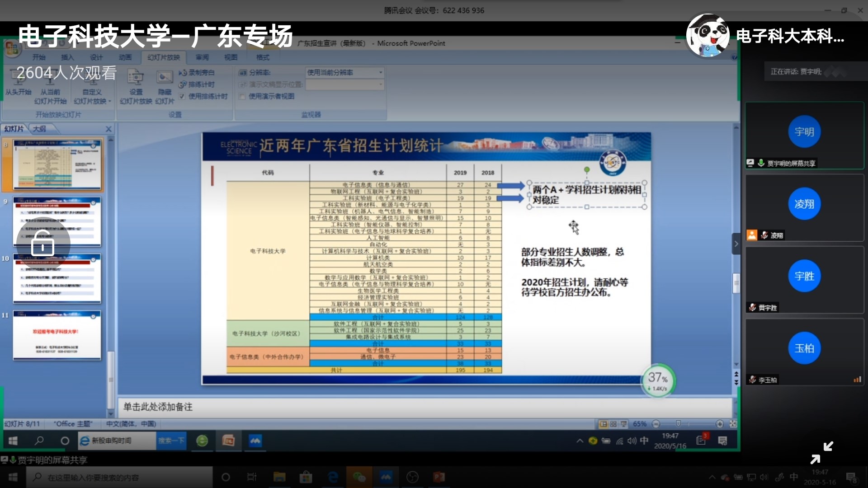Click the zoom in plus button
Screen dimensions: 868x488
point(720,424)
